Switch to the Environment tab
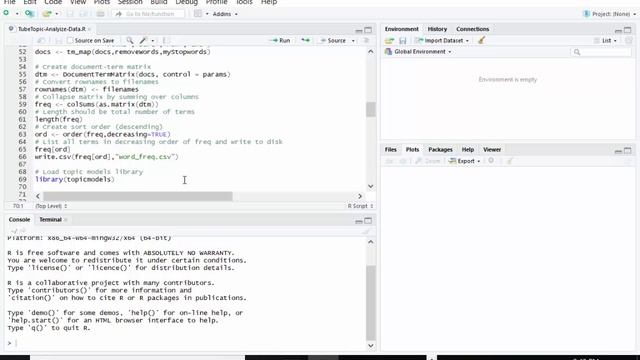 tap(402, 29)
